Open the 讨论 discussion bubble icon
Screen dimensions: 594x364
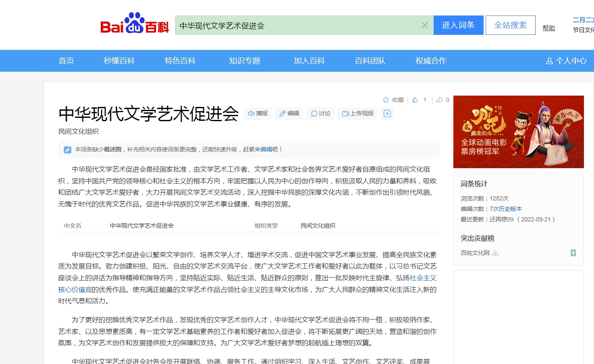click(314, 113)
